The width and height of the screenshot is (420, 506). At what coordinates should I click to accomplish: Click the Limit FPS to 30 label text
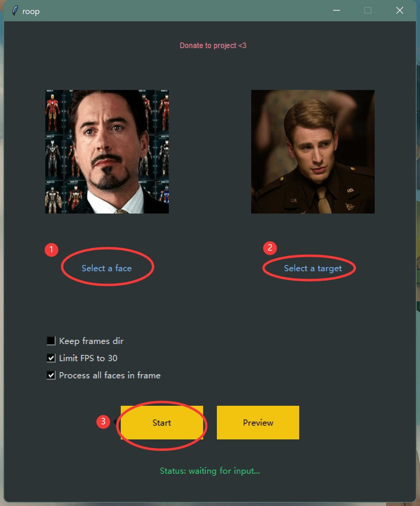(x=88, y=358)
